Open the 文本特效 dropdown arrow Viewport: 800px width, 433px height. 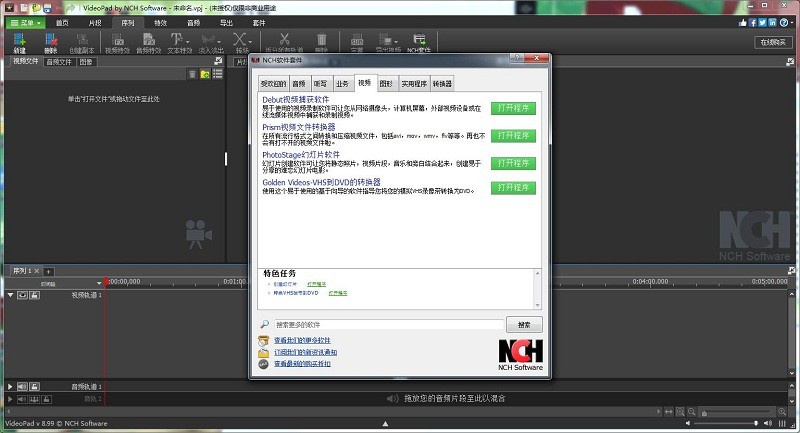pos(188,41)
